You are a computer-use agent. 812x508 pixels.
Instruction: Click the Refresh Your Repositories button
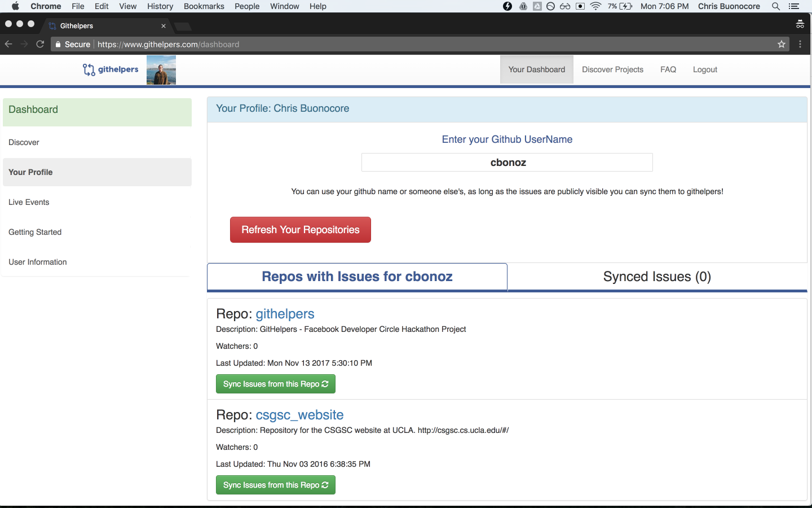coord(301,230)
